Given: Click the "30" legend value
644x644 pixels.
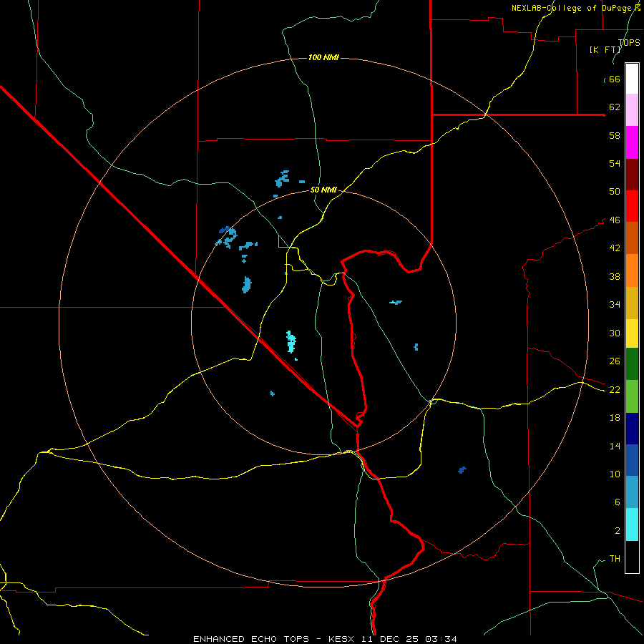Looking at the screenshot, I should pyautogui.click(x=615, y=333).
